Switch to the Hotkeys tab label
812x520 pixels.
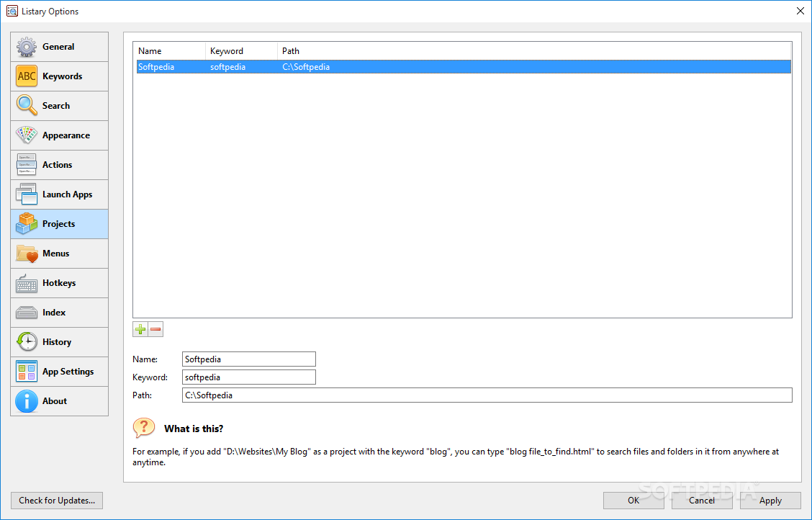(x=59, y=283)
